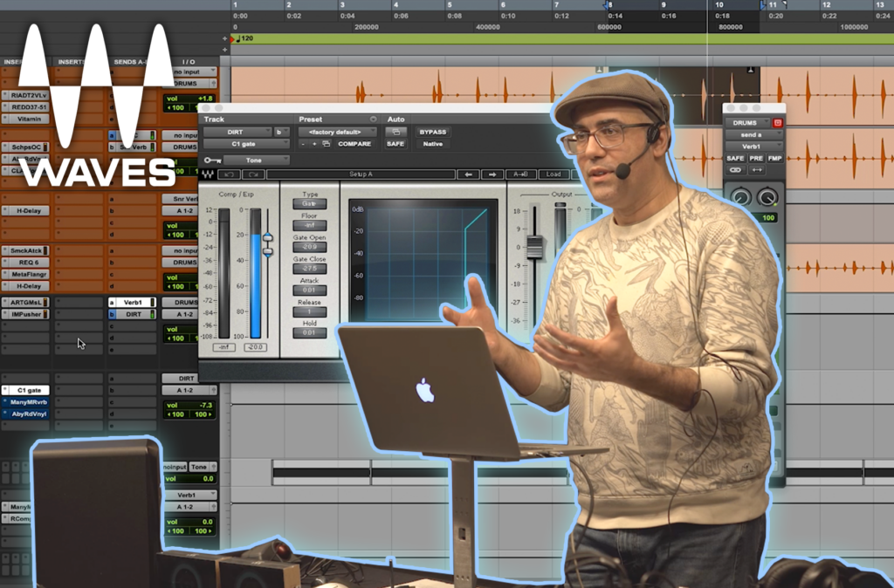Screen dimensions: 894x588
Task: Select the highlighted C1 gate insert
Action: [x=25, y=390]
